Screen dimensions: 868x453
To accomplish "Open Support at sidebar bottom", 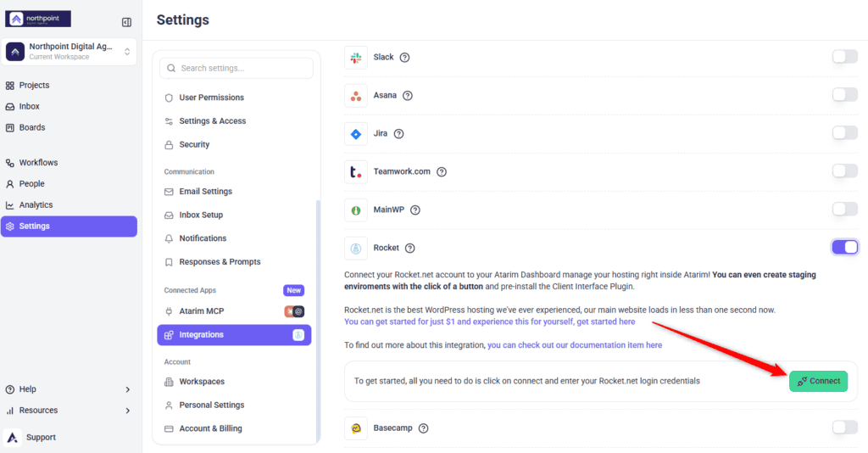I will [41, 438].
